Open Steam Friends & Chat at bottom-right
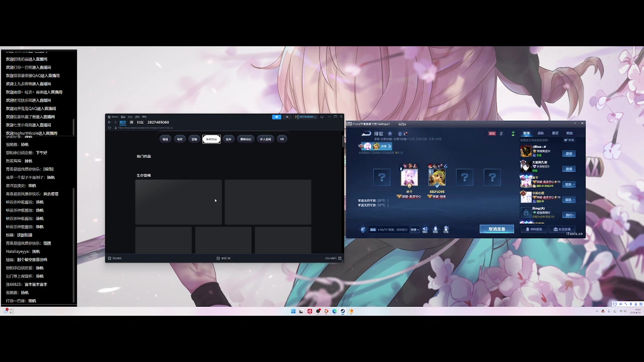The width and height of the screenshot is (644, 362). pyautogui.click(x=333, y=258)
